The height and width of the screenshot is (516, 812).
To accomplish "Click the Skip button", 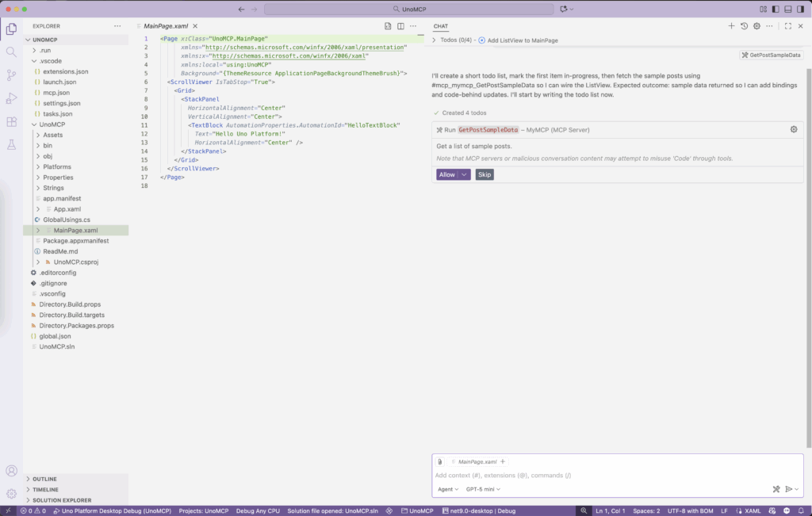I will 485,174.
